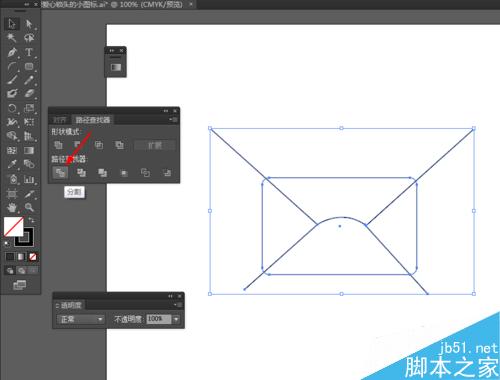
Task: Select the Pencil tool
Action: coord(29,80)
